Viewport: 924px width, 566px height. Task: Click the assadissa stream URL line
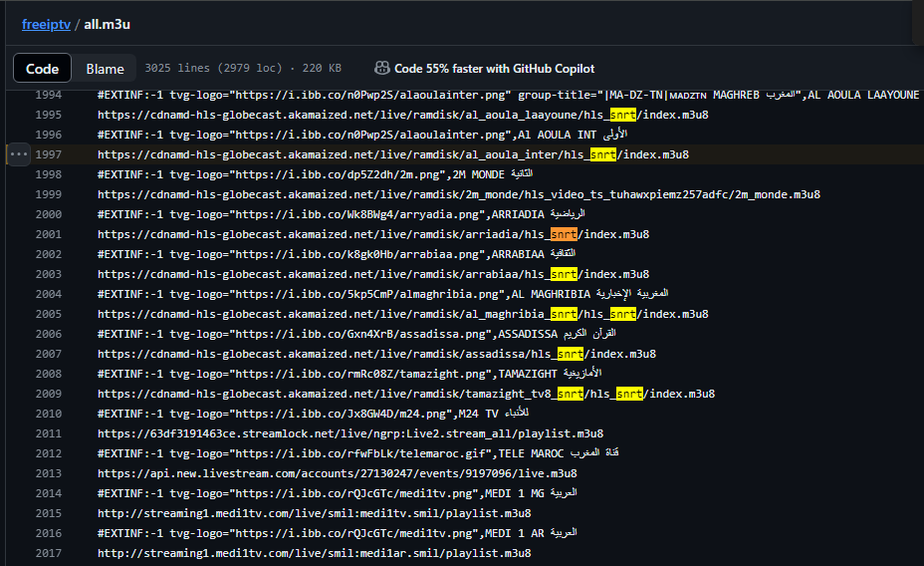tap(377, 354)
